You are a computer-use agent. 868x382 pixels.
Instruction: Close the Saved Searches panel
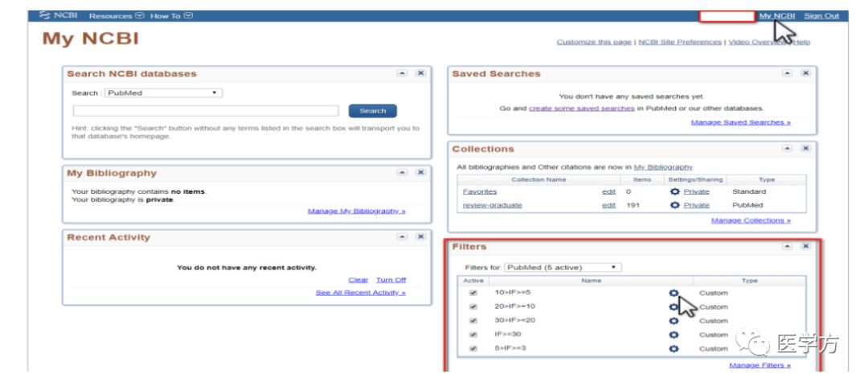tap(805, 73)
